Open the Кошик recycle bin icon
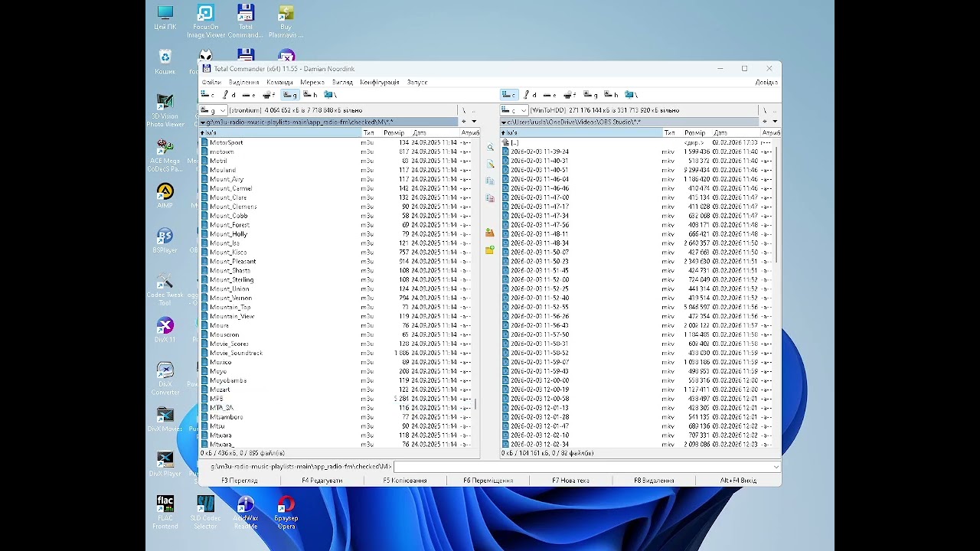 tap(165, 63)
